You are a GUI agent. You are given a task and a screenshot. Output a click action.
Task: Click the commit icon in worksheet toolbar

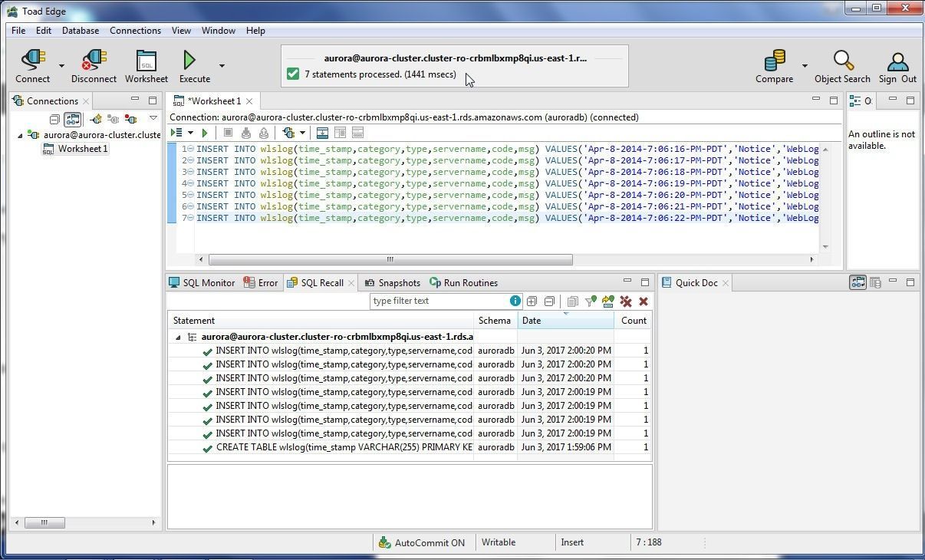tap(246, 133)
